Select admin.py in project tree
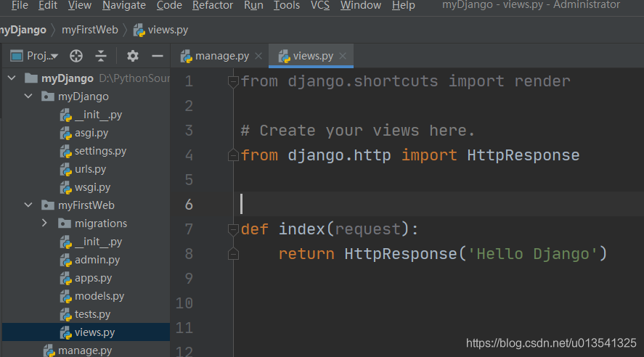644x357 pixels. 97,260
